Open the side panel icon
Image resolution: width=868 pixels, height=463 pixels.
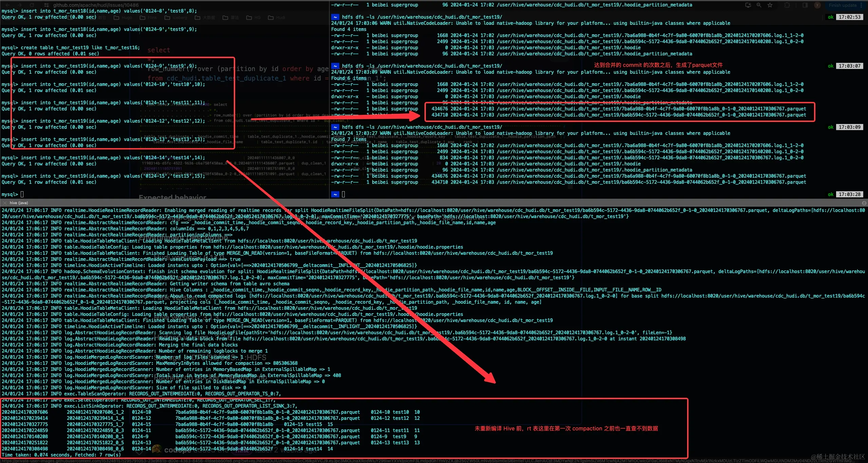tap(805, 5)
